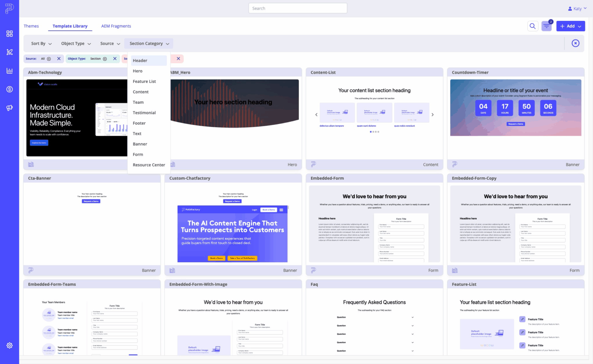Switch to the Themes tab

[x=31, y=26]
